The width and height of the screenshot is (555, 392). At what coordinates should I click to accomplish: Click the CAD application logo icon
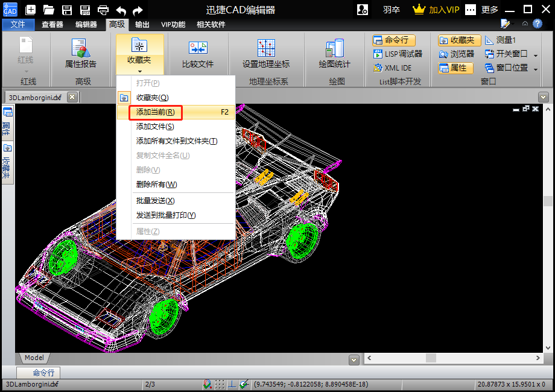click(10, 10)
